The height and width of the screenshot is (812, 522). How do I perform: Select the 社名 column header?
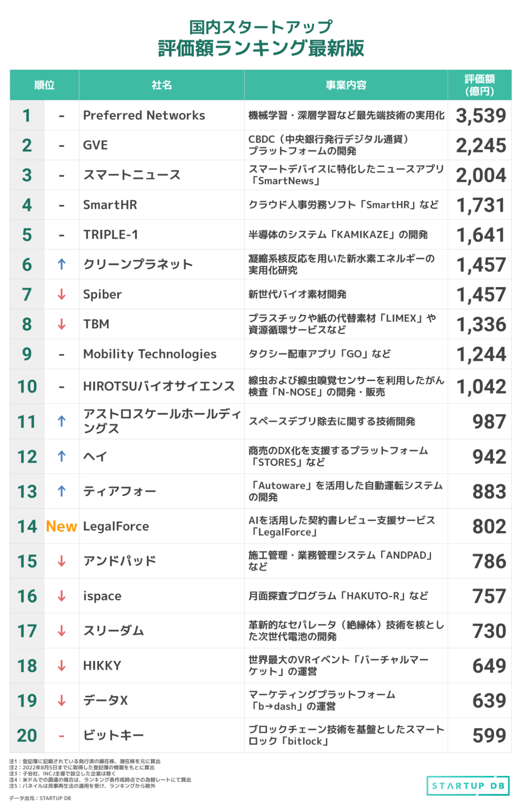point(162,85)
